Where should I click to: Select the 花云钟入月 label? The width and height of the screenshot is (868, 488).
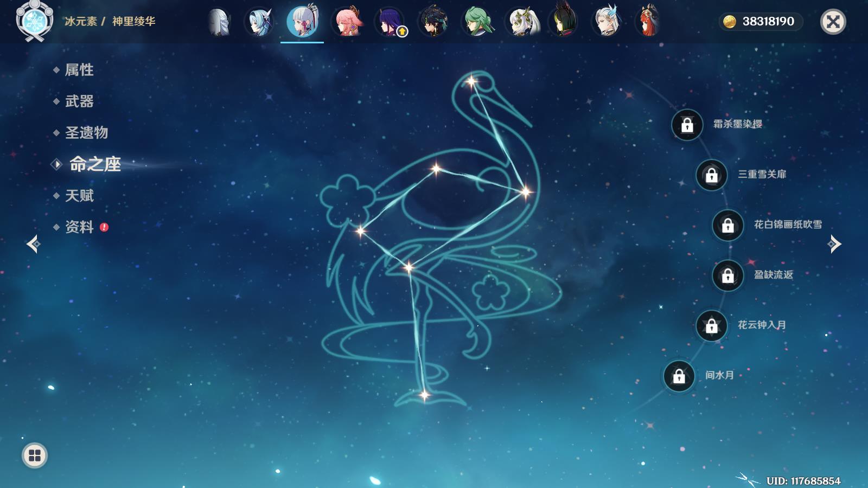pyautogui.click(x=762, y=325)
